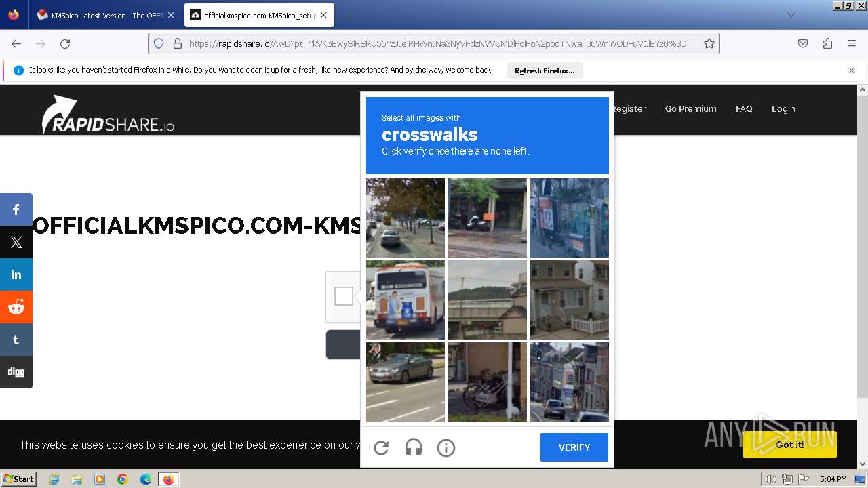The image size is (868, 488).
Task: Click the tracking protection shield icon
Action: point(159,43)
